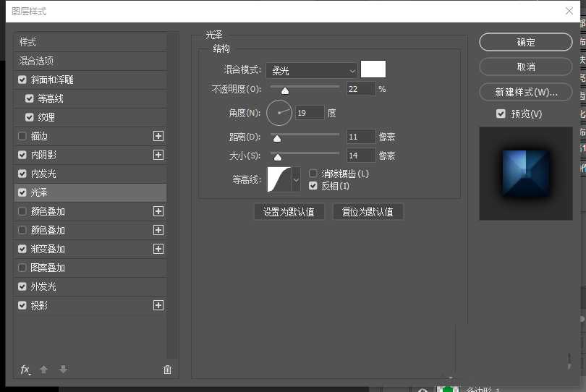The width and height of the screenshot is (586, 392).
Task: Uncheck the 反相 checkbox
Action: (x=313, y=186)
